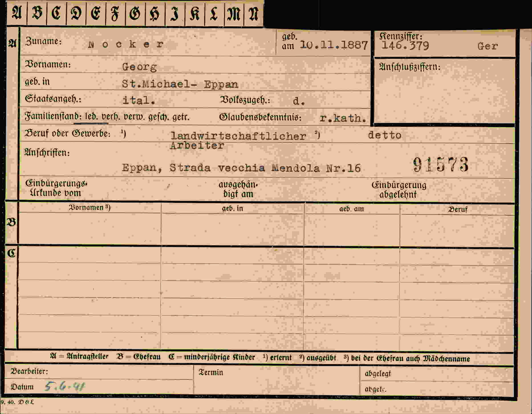The width and height of the screenshot is (532, 414).
Task: Click the 'Anschriften:' label
Action: click(x=47, y=153)
